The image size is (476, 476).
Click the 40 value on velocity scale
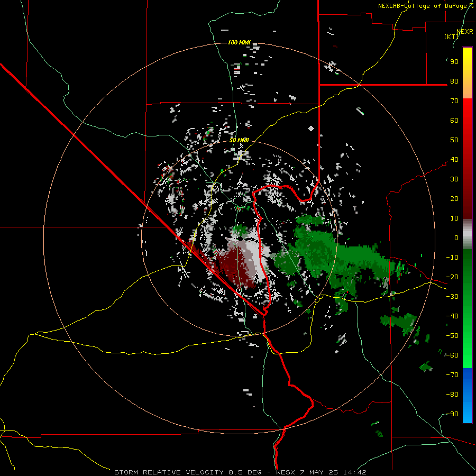(x=454, y=159)
